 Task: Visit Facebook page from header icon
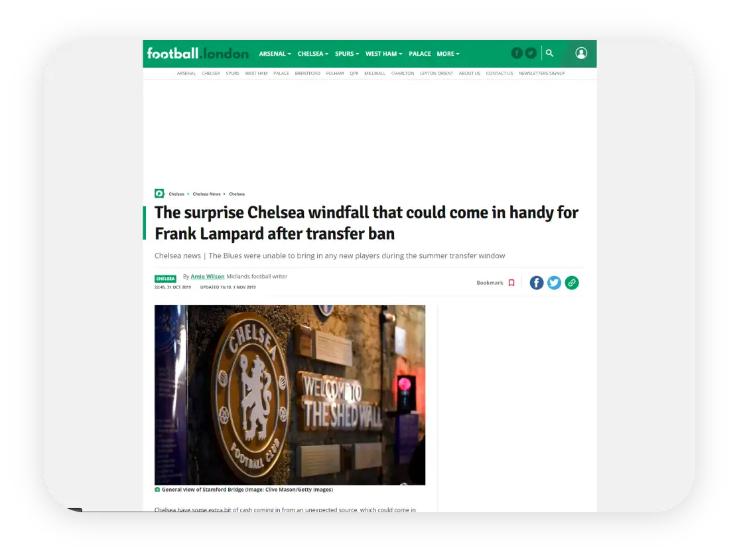pyautogui.click(x=517, y=53)
